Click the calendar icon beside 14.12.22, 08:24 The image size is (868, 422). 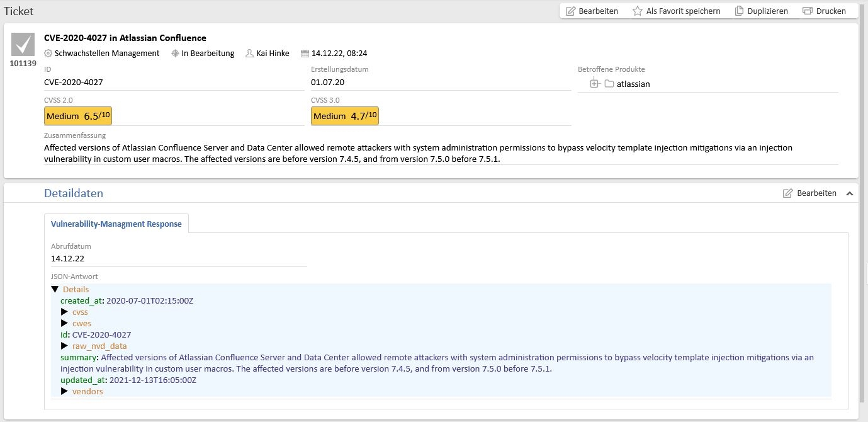[305, 54]
